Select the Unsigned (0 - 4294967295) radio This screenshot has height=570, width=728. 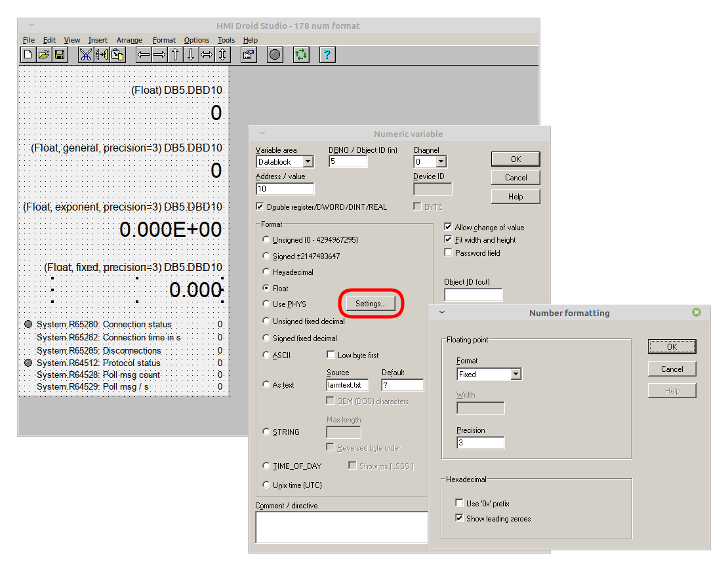(266, 239)
